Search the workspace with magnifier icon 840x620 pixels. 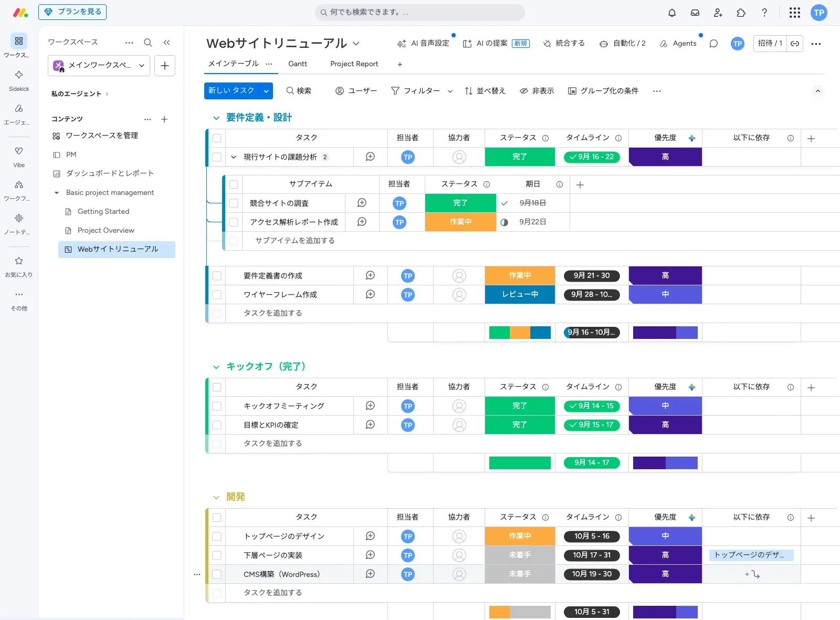pyautogui.click(x=148, y=43)
